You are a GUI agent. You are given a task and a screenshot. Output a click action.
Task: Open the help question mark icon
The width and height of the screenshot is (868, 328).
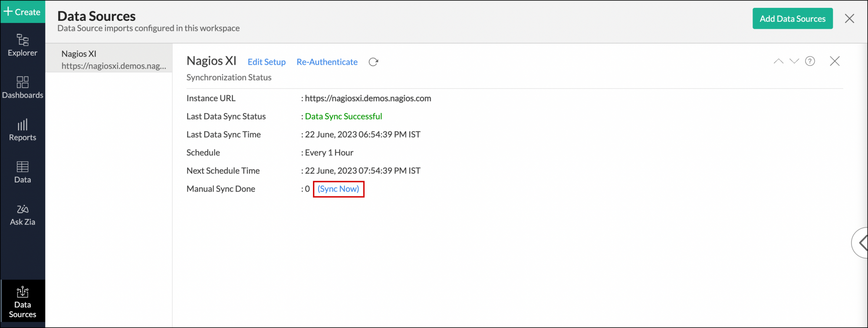810,61
